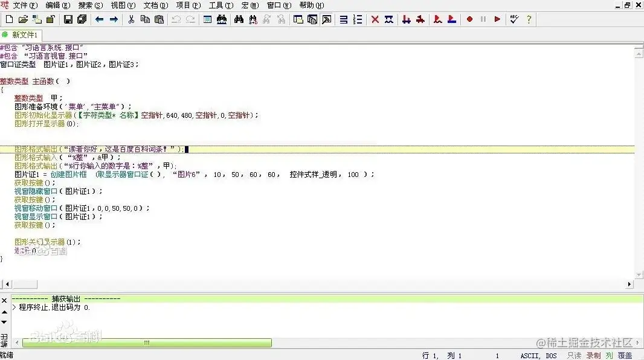The height and width of the screenshot is (360, 644).
Task: Click code line 图形关闭显示器(1);
Action: 48,242
